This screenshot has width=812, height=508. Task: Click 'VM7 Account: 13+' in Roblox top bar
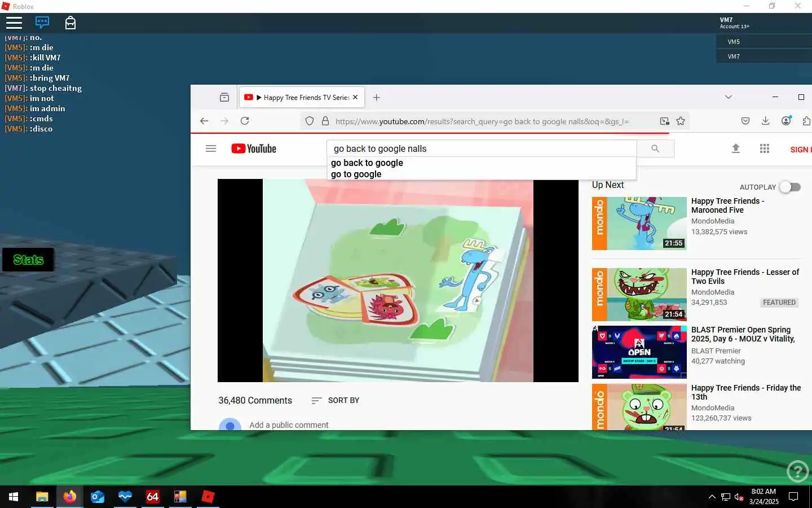[734, 23]
